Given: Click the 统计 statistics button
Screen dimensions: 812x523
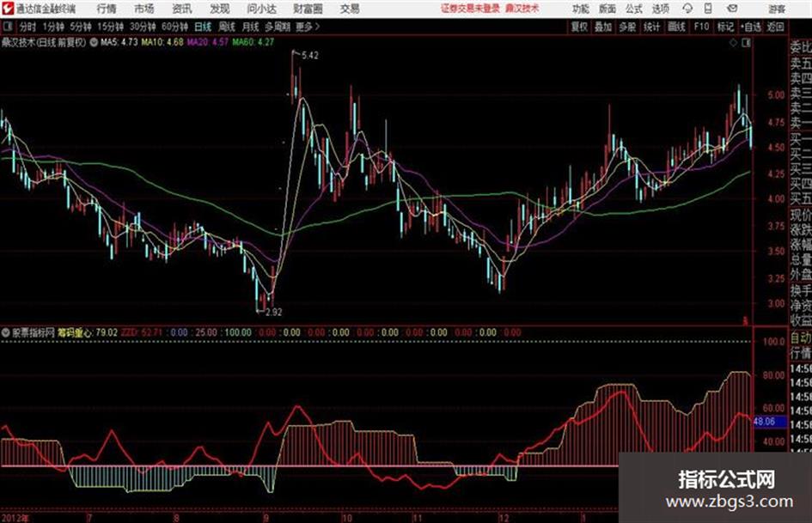Looking at the screenshot, I should [652, 27].
